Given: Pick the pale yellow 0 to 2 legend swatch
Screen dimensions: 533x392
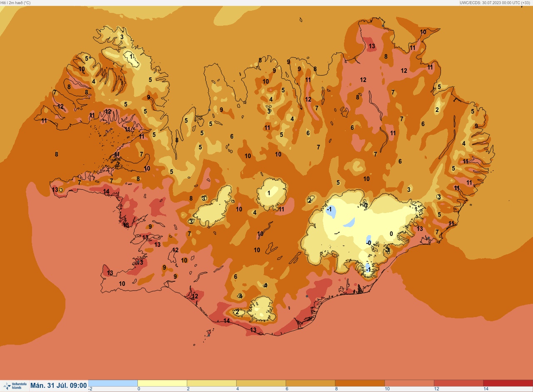Looking at the screenshot, I should (162, 383).
